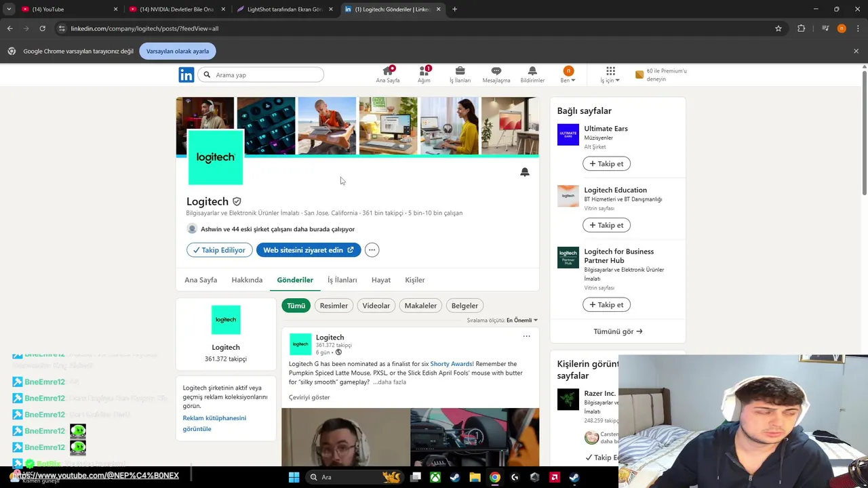868x488 pixels.
Task: Click Çeviriyi göster translation link
Action: pyautogui.click(x=309, y=397)
